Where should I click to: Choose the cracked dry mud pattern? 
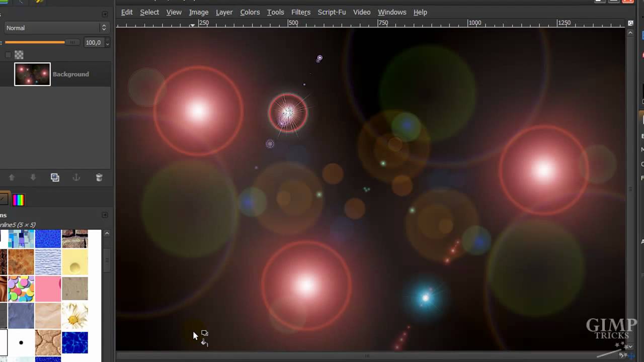[x=48, y=343]
